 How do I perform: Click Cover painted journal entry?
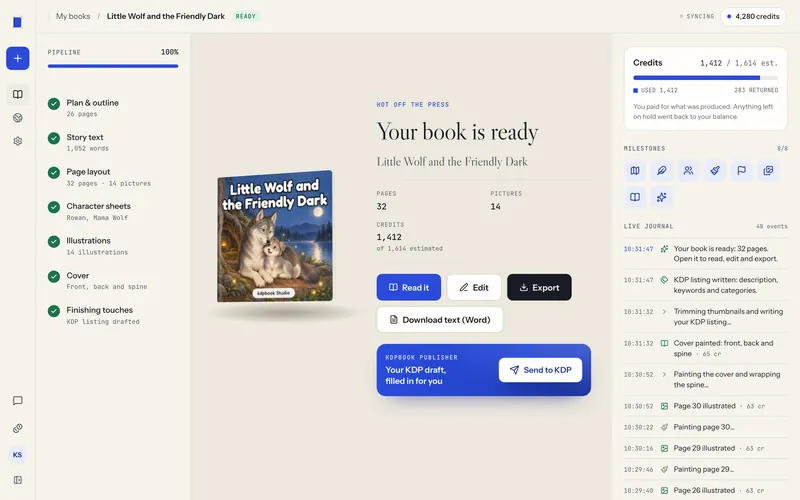(x=706, y=348)
